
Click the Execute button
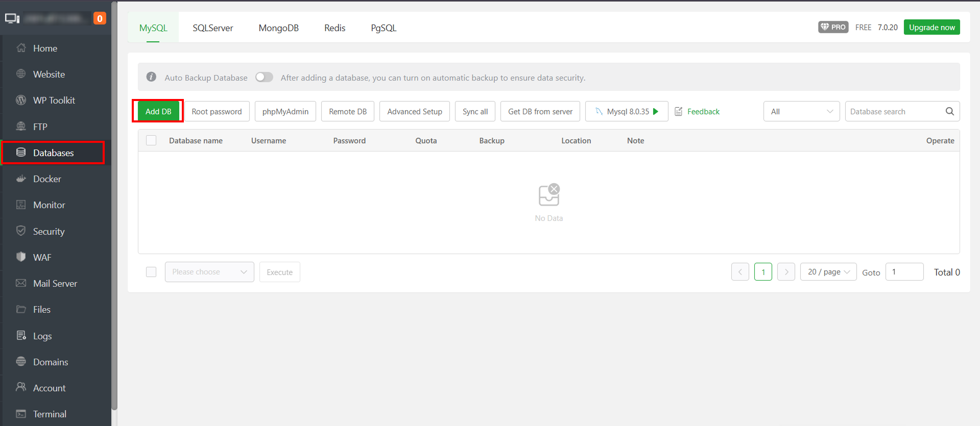click(279, 272)
